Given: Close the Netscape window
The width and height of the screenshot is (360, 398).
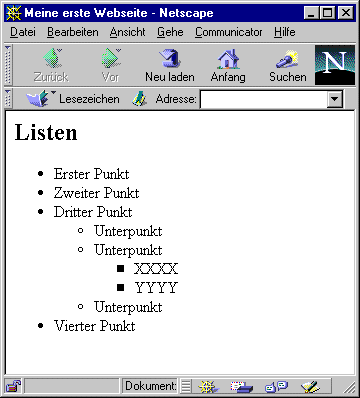Looking at the screenshot, I should (346, 13).
